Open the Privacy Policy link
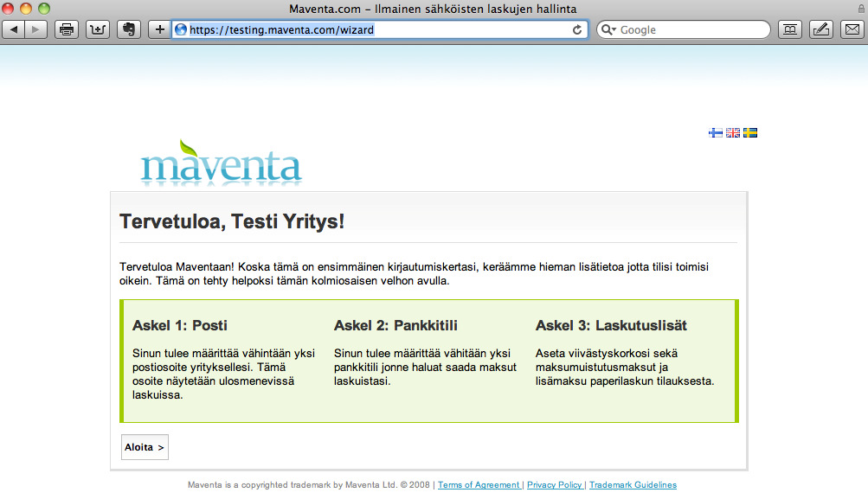 (554, 484)
